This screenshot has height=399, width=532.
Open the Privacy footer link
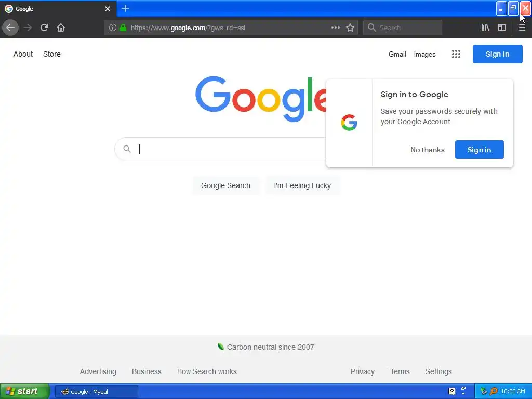[x=362, y=371]
